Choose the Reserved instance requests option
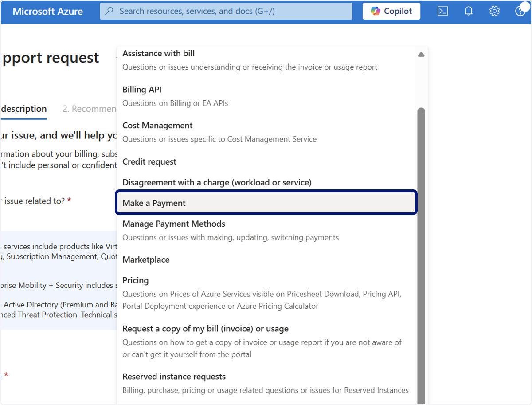This screenshot has height=405, width=532. pyautogui.click(x=267, y=383)
